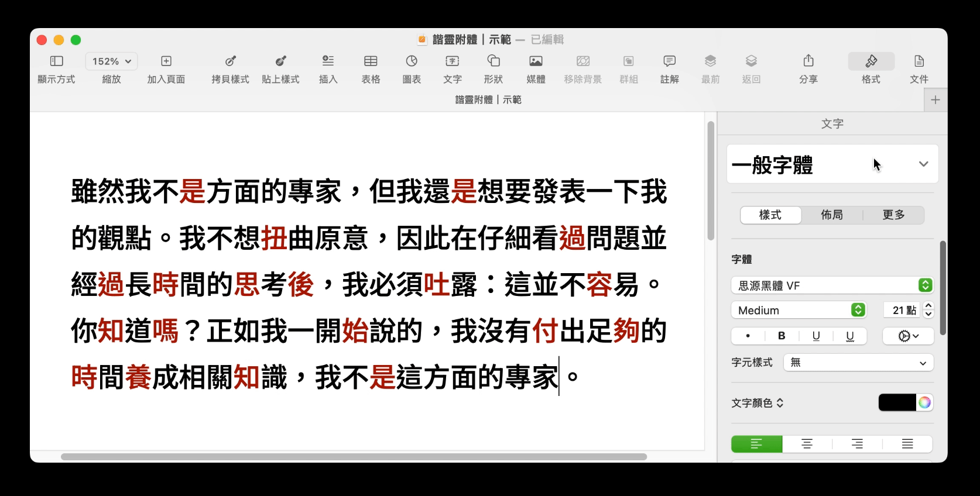The width and height of the screenshot is (980, 496).
Task: Click the inspector panel scrollbar
Action: click(x=943, y=288)
